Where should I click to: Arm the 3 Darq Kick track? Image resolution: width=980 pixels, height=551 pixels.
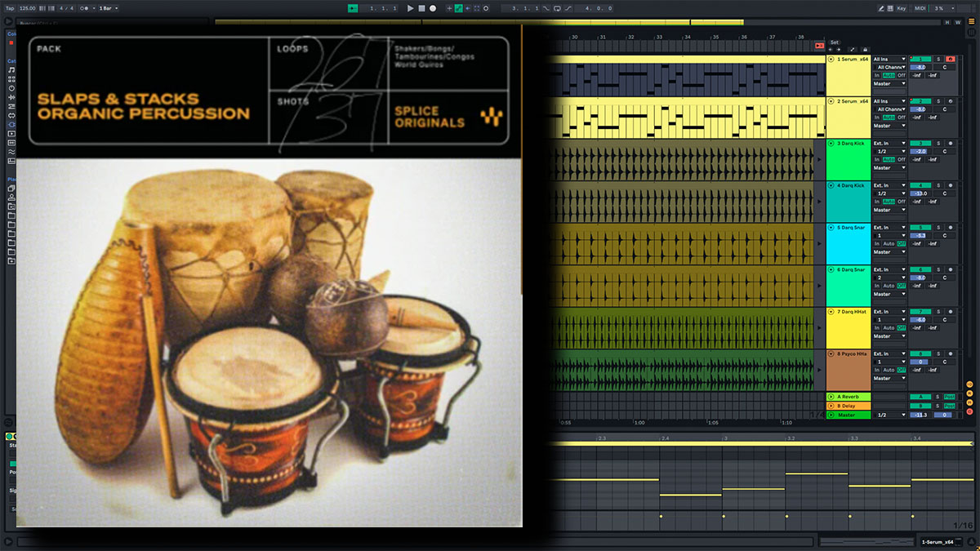coord(950,144)
